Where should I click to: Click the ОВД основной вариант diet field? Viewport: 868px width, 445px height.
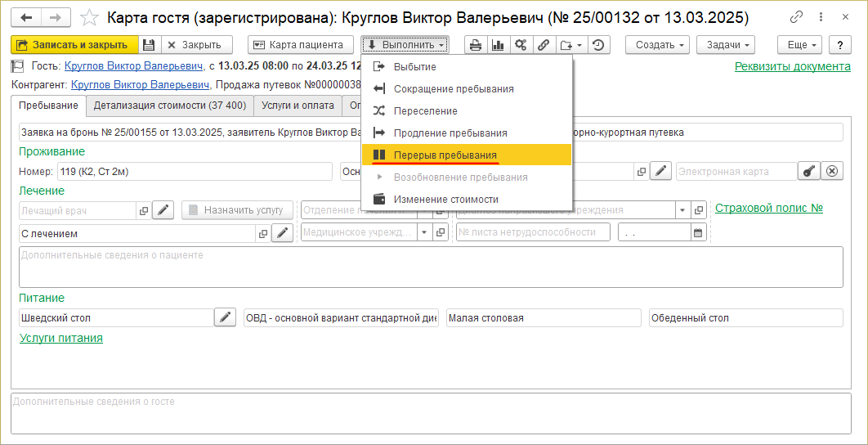[341, 318]
